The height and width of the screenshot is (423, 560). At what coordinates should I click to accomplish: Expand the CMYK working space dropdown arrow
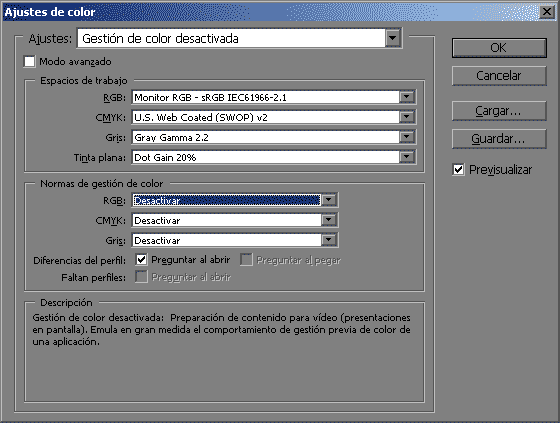[x=406, y=117]
